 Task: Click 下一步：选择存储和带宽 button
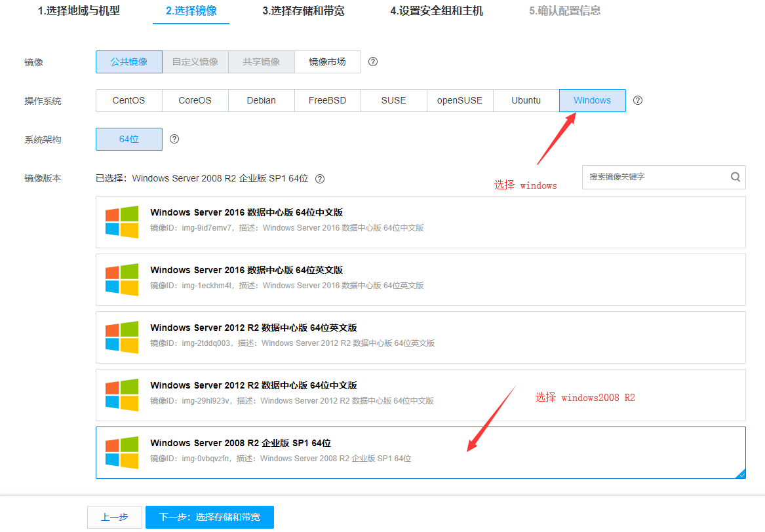tap(210, 517)
